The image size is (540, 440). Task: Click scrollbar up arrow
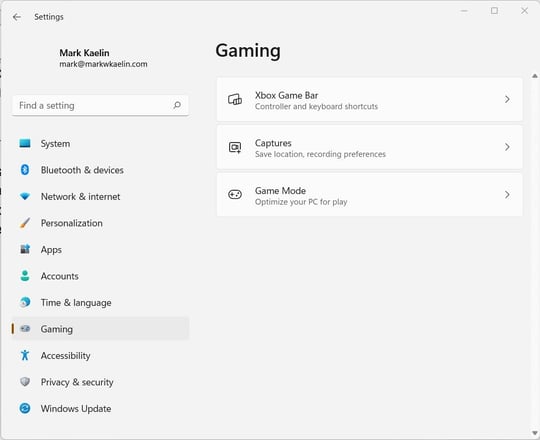(534, 76)
